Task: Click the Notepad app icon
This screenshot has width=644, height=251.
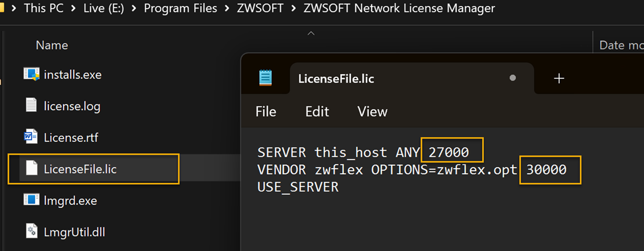Action: (x=266, y=78)
